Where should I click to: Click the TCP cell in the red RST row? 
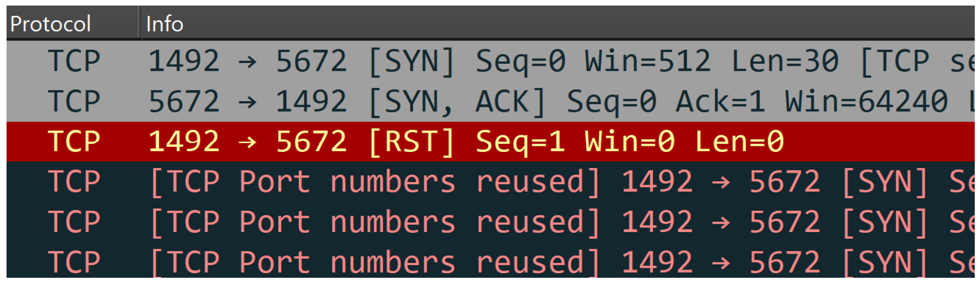tap(74, 142)
